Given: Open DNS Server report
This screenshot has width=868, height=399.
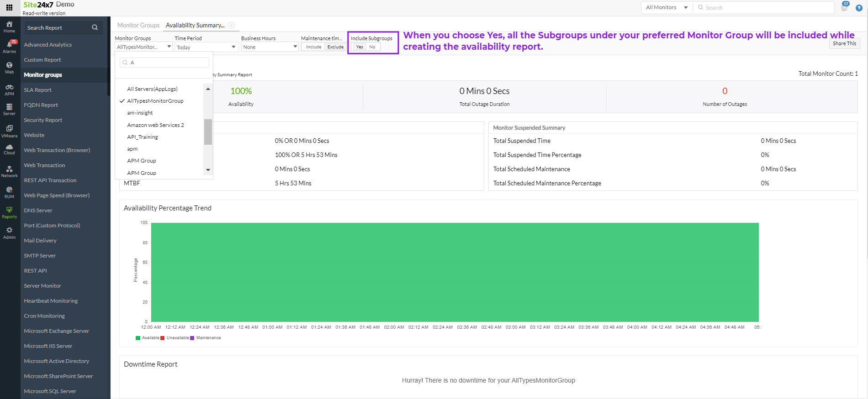Looking at the screenshot, I should point(38,210).
